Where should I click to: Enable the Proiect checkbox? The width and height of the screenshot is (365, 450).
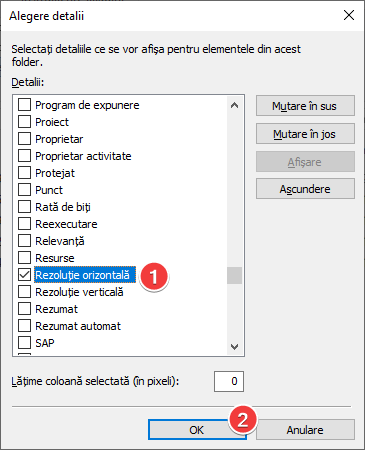click(24, 122)
